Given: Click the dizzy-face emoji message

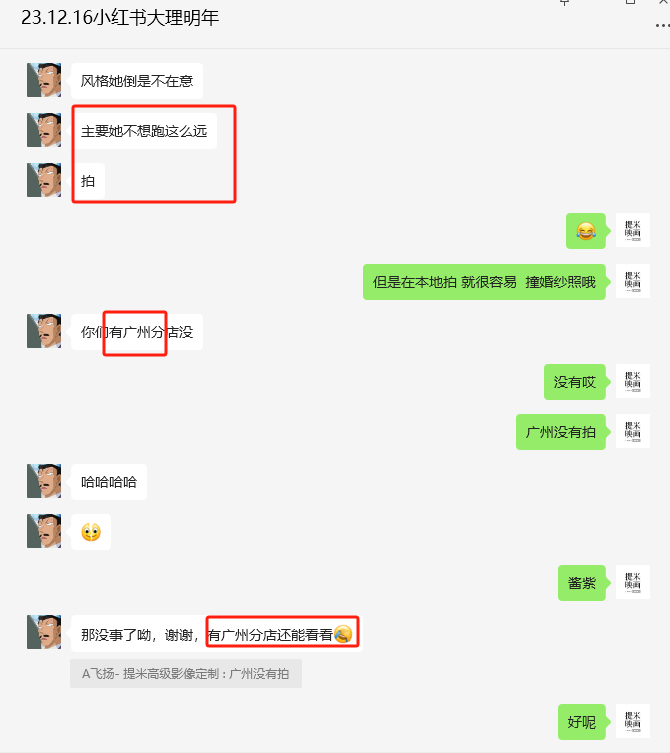Looking at the screenshot, I should (91, 532).
